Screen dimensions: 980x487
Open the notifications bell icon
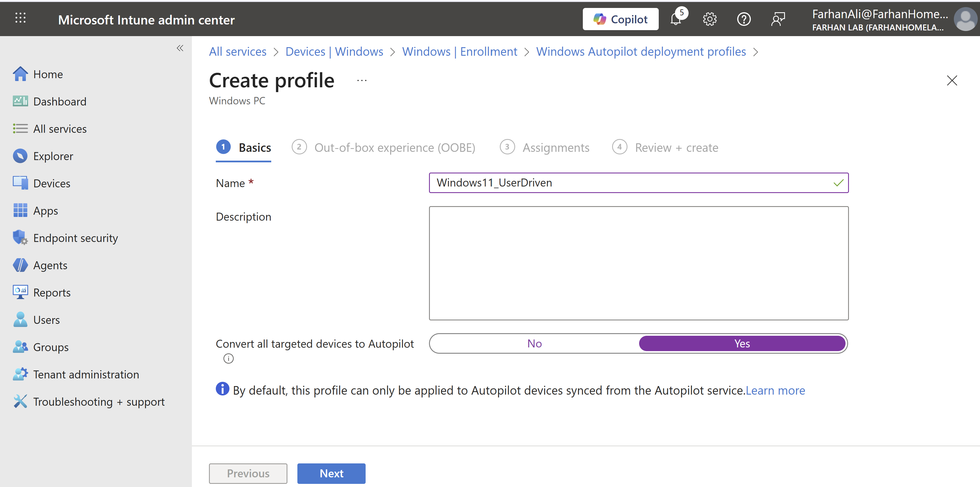[676, 19]
